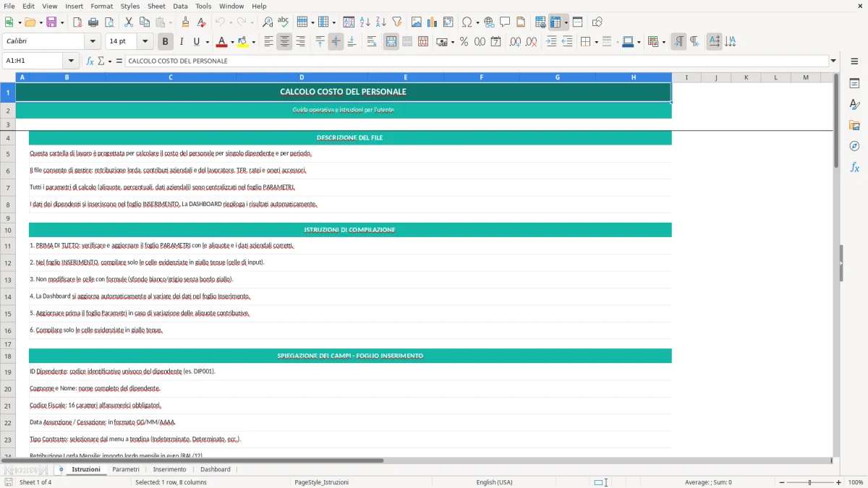
Task: Open Find & Replace icon
Action: pos(268,22)
